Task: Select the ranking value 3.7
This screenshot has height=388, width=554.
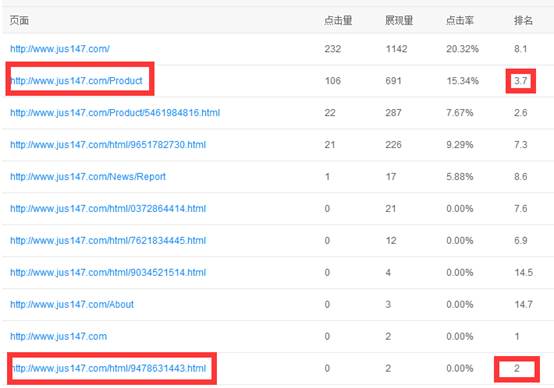Action: click(521, 81)
